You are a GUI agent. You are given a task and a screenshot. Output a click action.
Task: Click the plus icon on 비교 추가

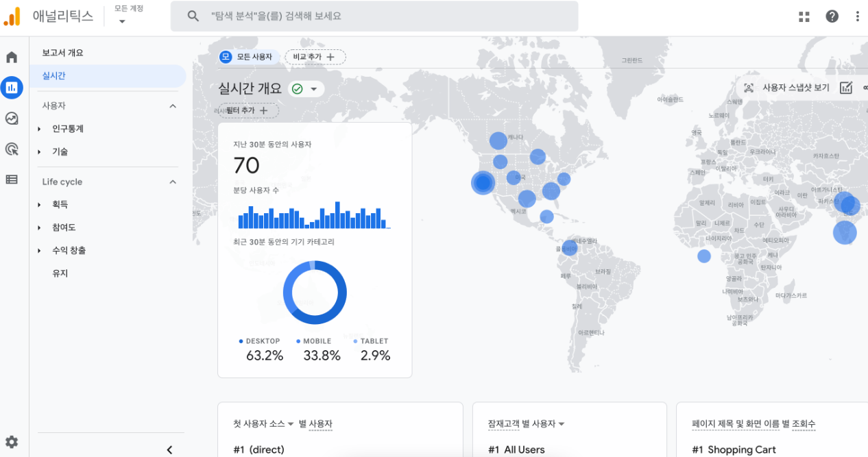click(330, 57)
